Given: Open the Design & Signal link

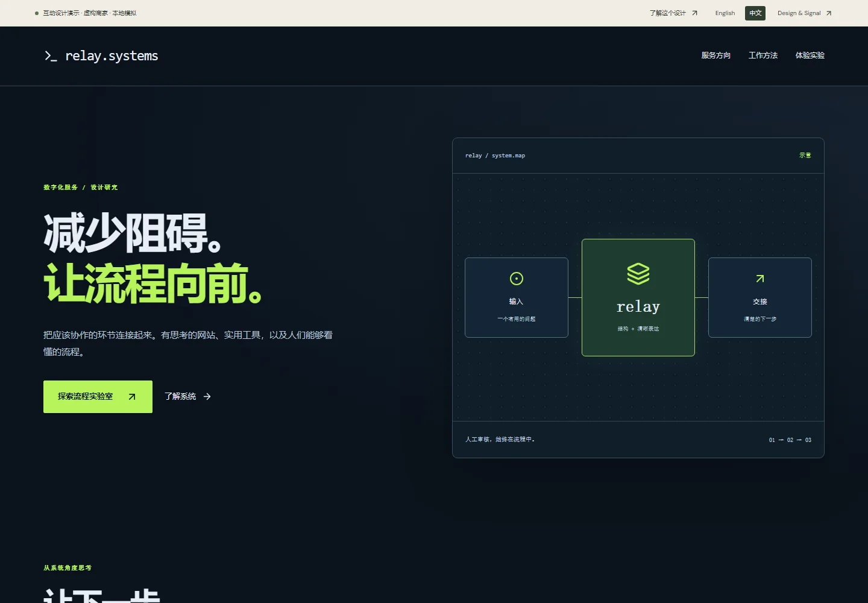Looking at the screenshot, I should tap(804, 13).
